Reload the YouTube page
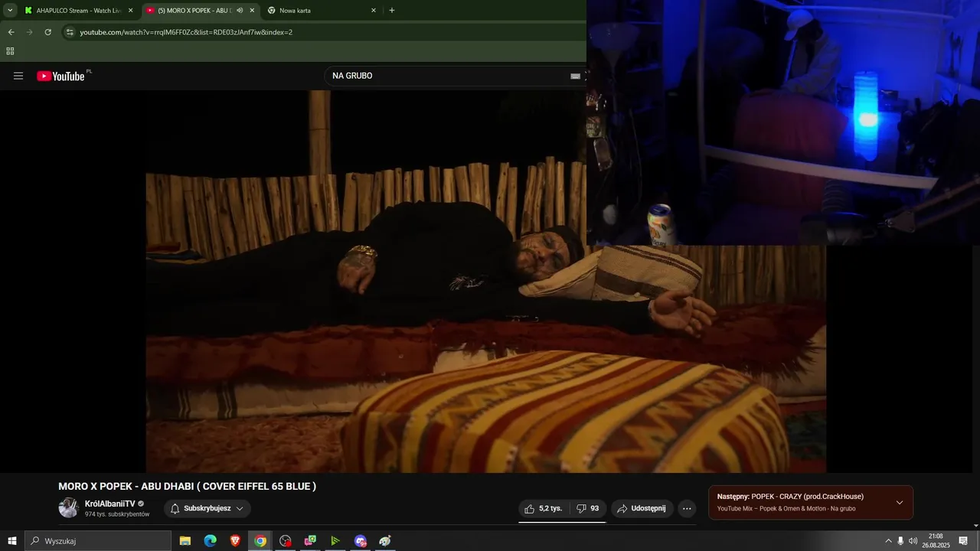Screen dimensions: 980x551 [47, 32]
